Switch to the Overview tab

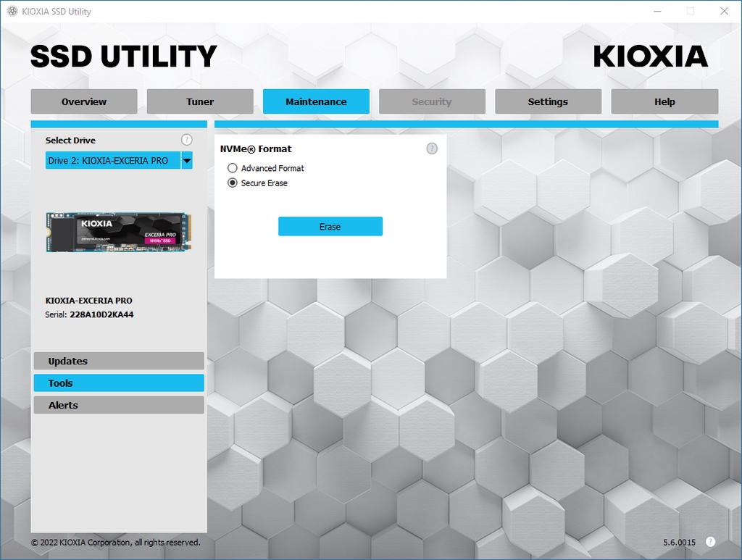point(84,101)
